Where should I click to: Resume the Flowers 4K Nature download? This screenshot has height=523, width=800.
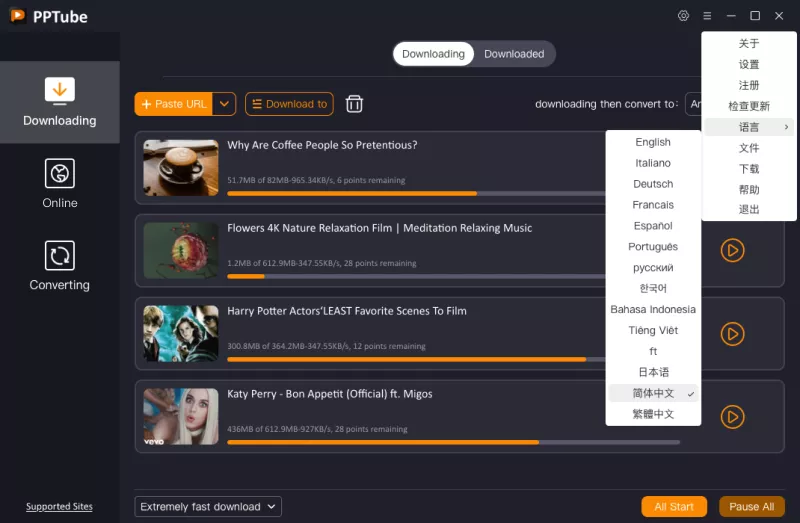click(x=732, y=250)
